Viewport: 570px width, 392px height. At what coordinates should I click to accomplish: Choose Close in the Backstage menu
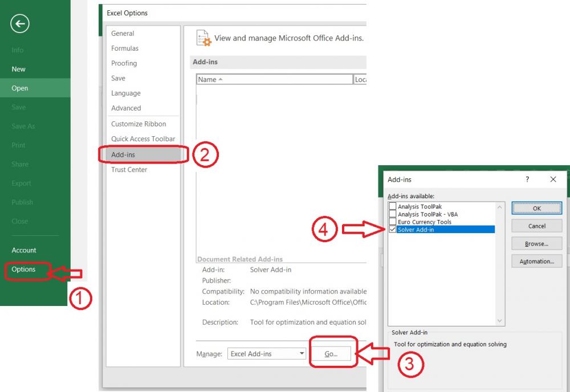[x=19, y=221]
